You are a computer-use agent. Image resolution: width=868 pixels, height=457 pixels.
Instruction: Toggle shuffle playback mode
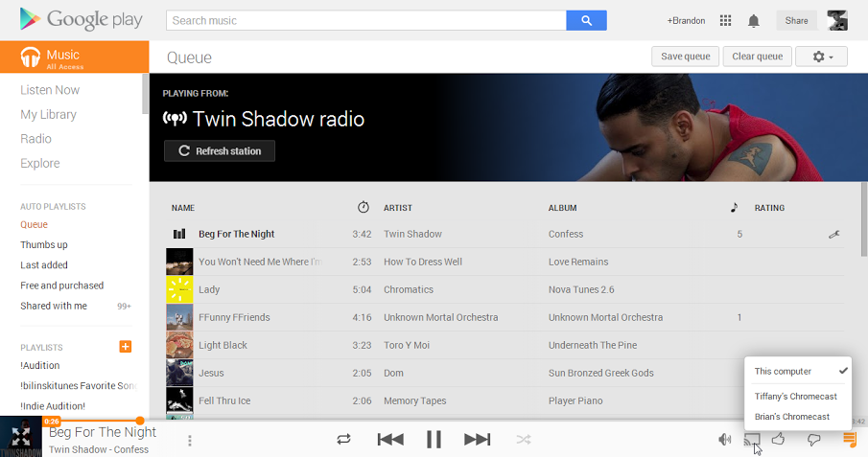(x=524, y=439)
